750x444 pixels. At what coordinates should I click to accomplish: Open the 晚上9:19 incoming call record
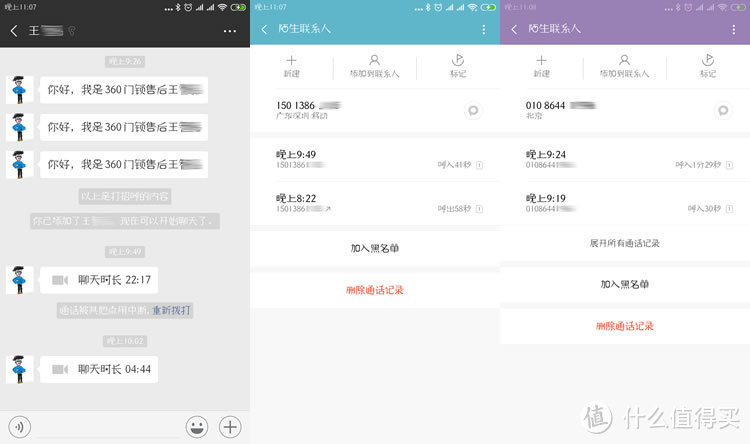625,203
